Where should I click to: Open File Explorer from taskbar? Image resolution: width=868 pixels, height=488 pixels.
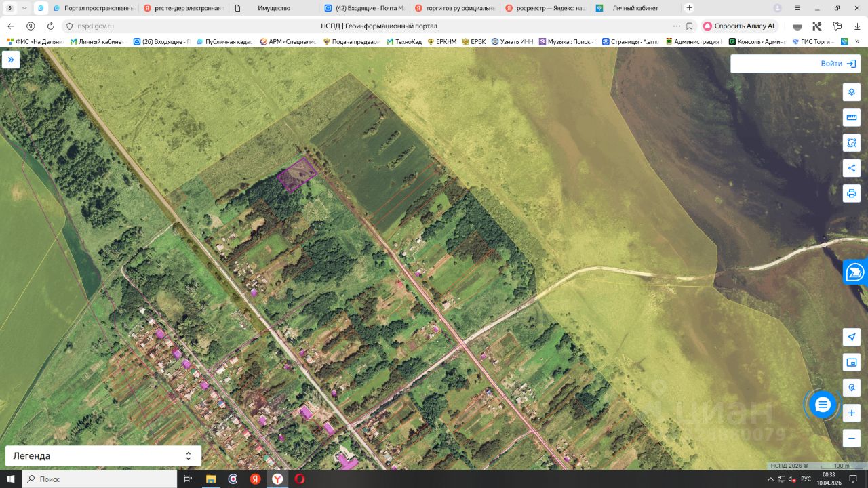coord(210,479)
